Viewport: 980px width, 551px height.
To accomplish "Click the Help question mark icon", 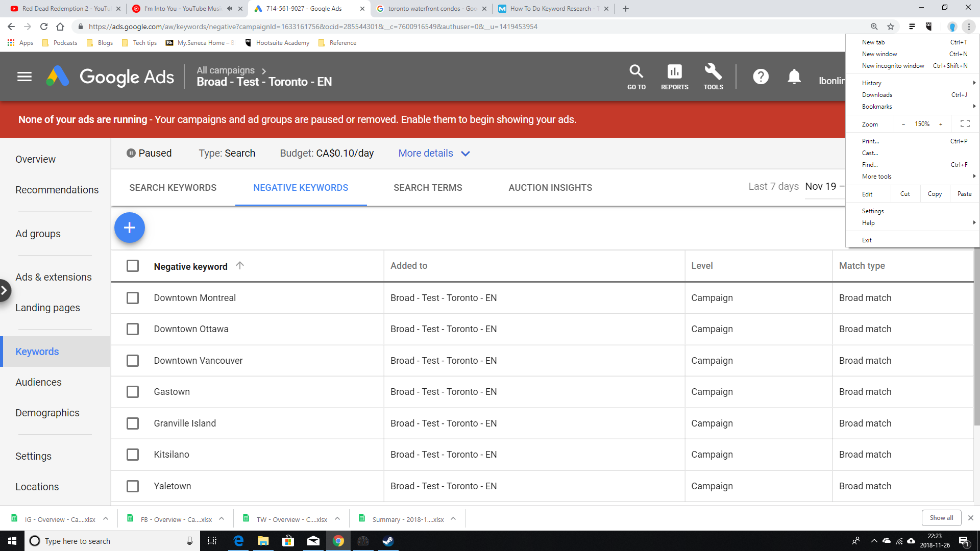I will coord(761,77).
